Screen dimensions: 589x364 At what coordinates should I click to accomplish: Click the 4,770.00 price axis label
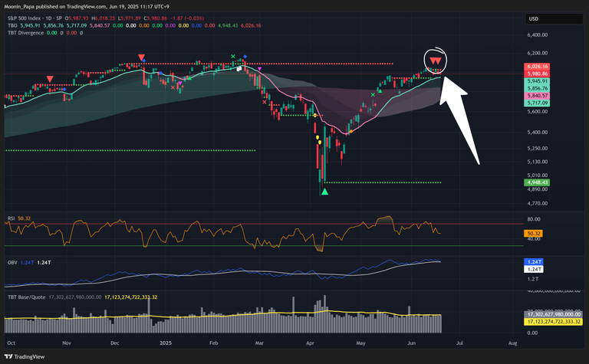(537, 203)
